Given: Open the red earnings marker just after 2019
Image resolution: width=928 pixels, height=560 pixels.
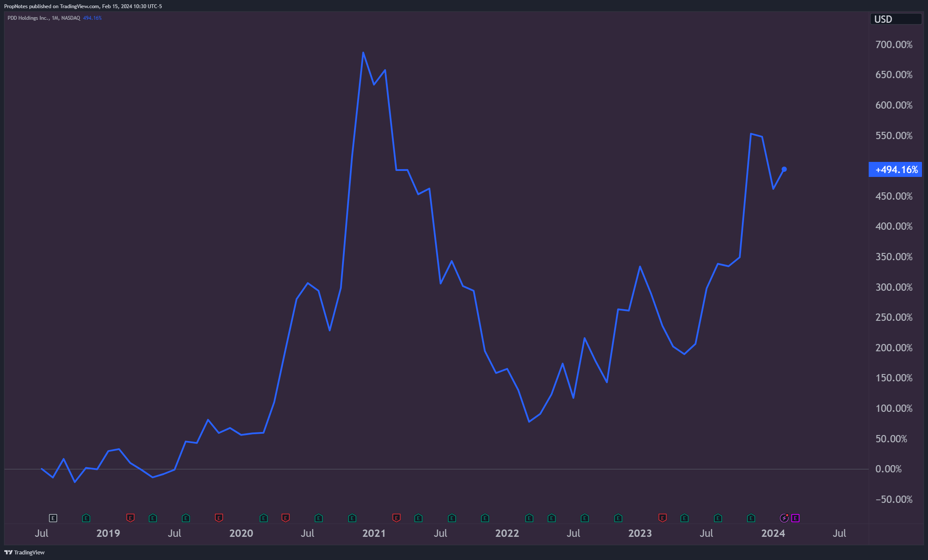Looking at the screenshot, I should 130,518.
